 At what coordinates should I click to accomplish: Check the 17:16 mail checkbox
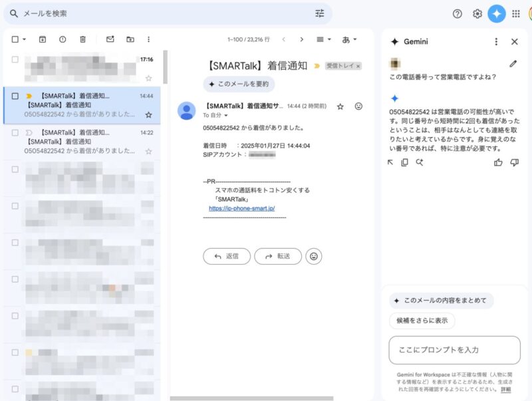(15, 59)
